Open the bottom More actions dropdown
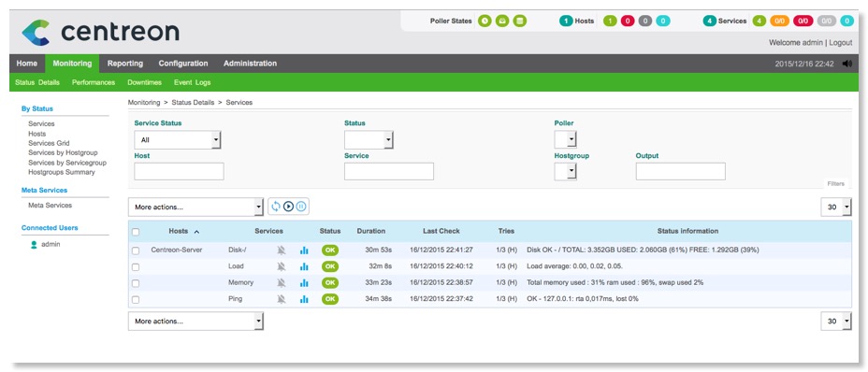The height and width of the screenshot is (372, 868). point(196,322)
